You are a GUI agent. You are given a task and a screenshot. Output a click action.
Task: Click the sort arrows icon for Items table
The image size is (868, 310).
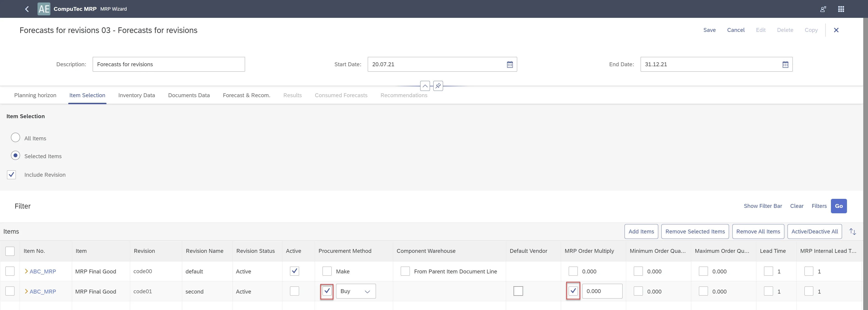click(852, 232)
